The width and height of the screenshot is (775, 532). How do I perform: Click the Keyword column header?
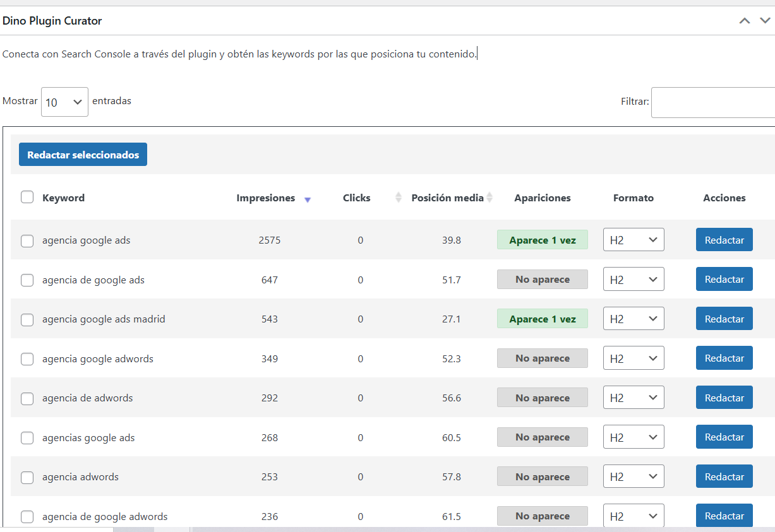point(63,198)
